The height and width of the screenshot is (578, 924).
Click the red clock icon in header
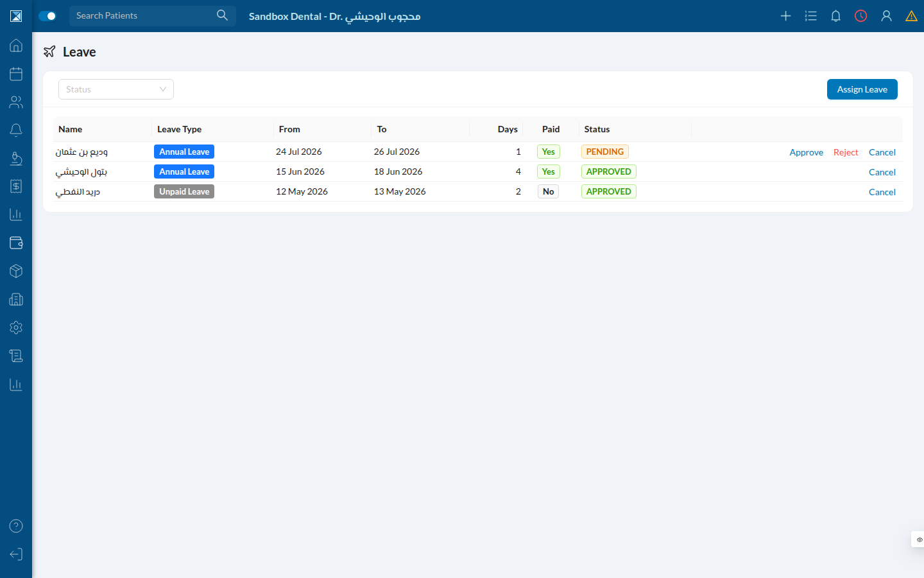[861, 16]
